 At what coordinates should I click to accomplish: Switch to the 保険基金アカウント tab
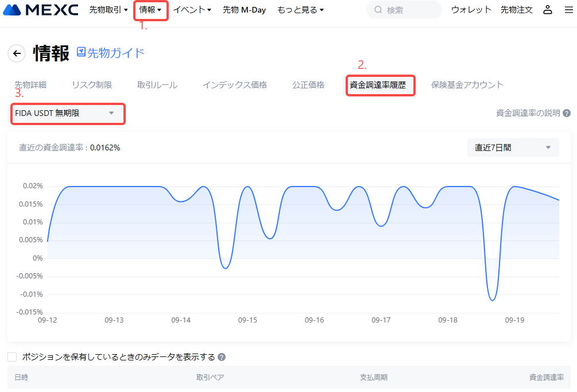coord(467,85)
